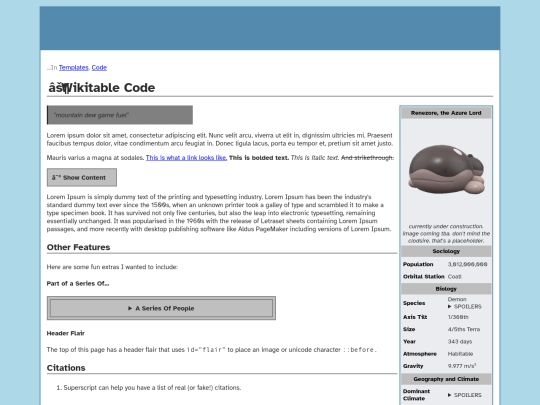This screenshot has height=405, width=540.
Task: Click the Population value 3,812,999,666
Action: coord(467,264)
